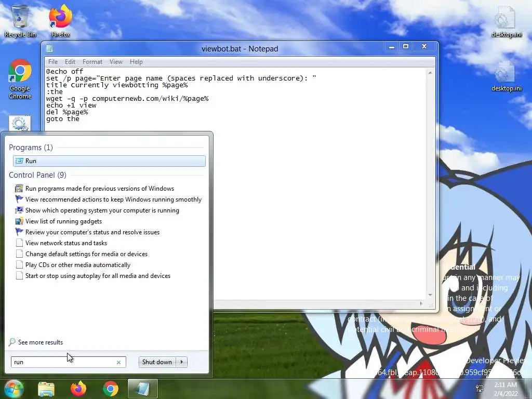Image resolution: width=532 pixels, height=399 pixels.
Task: Click the magnifier icon beside See more results
Action: pos(12,342)
